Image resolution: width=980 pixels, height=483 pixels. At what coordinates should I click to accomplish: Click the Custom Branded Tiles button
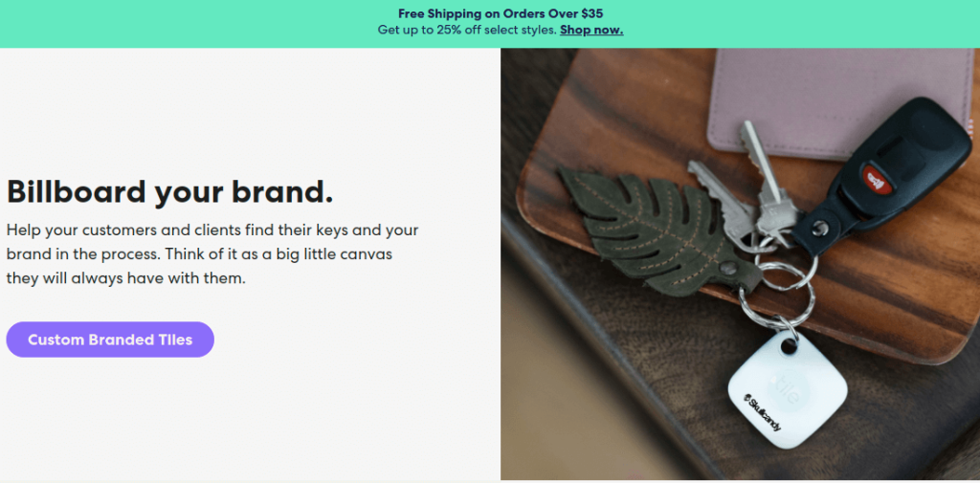click(x=110, y=340)
